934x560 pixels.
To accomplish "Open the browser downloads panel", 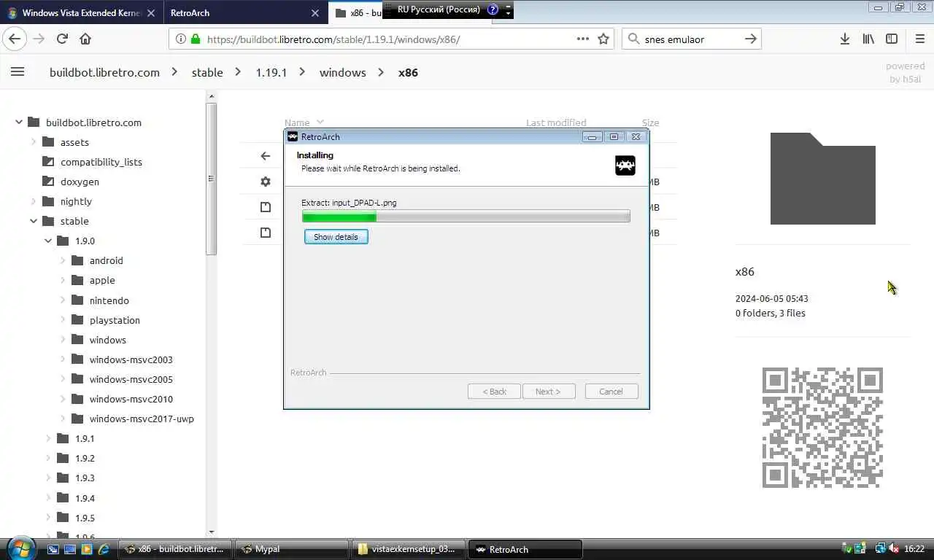I will point(844,39).
